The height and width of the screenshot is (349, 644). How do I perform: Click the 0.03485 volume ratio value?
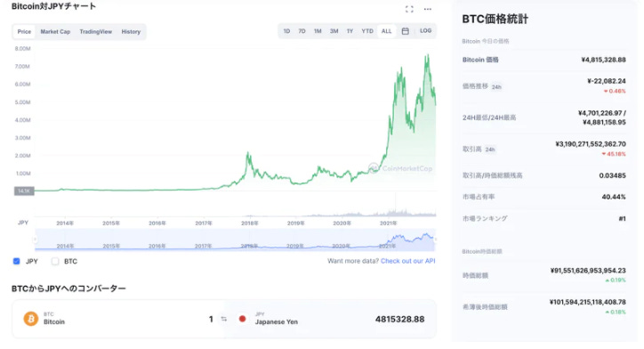pyautogui.click(x=612, y=175)
